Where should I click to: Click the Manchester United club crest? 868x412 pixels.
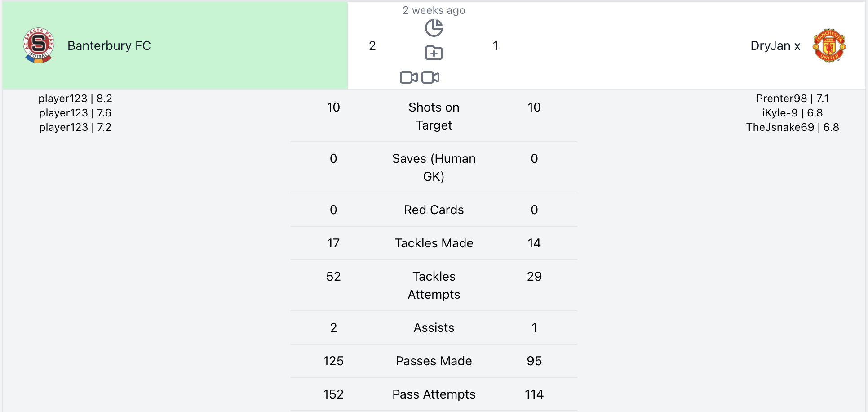coord(829,45)
